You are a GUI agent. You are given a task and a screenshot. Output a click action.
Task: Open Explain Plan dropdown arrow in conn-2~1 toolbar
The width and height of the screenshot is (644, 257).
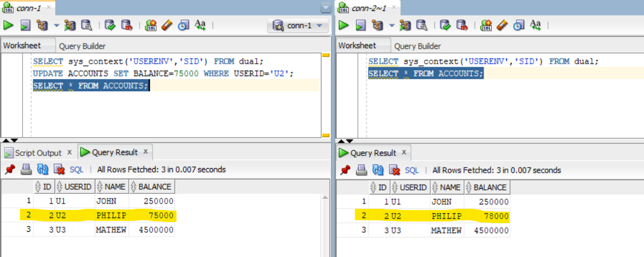[391, 25]
